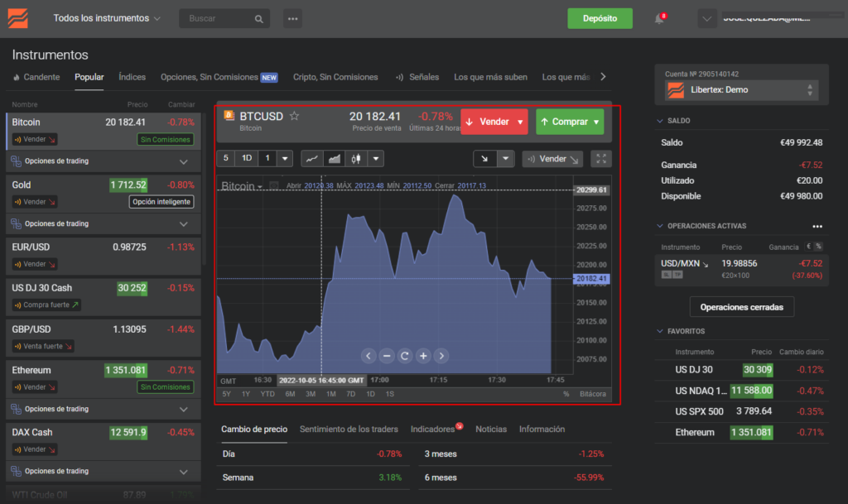Select the area chart type icon
The height and width of the screenshot is (504, 848).
tap(335, 159)
